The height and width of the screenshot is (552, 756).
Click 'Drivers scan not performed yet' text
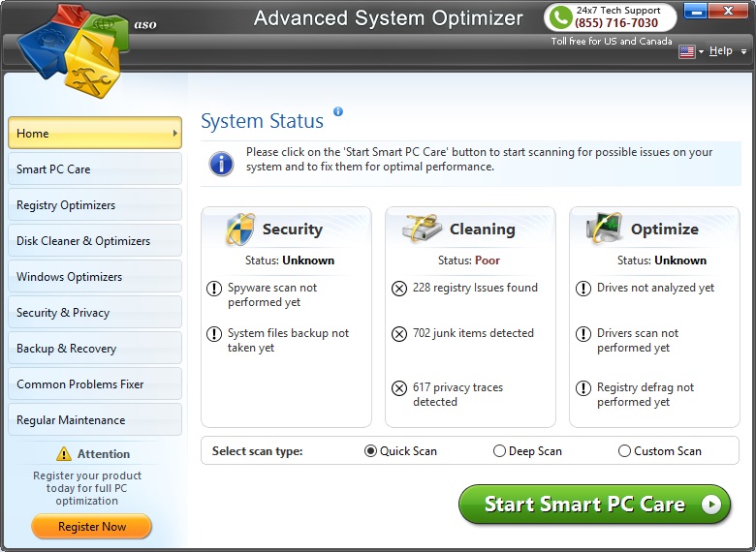[x=638, y=340]
